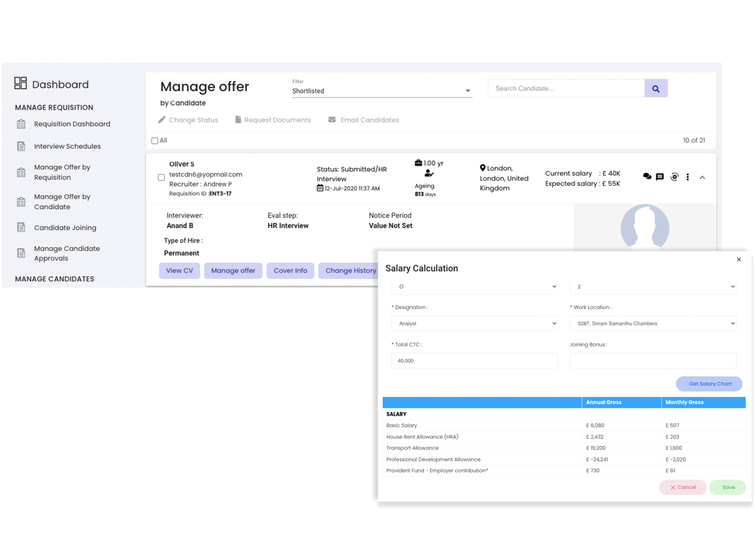756x534 pixels.
Task: Click the Manage offer button
Action: tap(233, 271)
